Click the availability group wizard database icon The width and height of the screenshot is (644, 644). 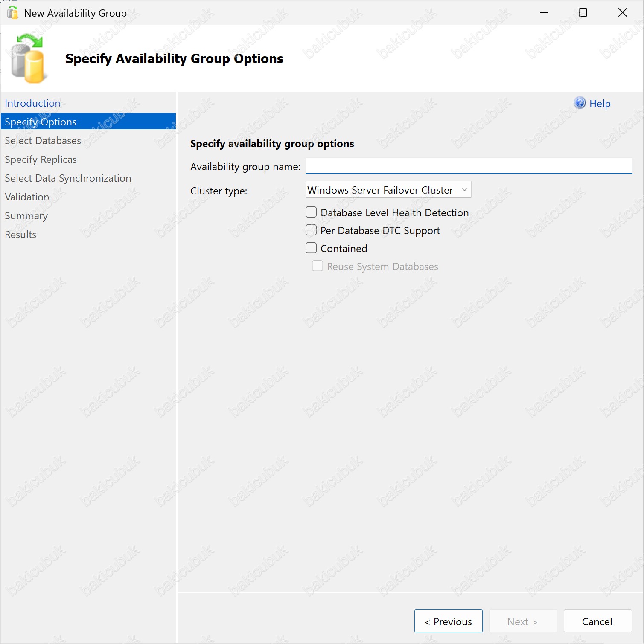(x=28, y=58)
